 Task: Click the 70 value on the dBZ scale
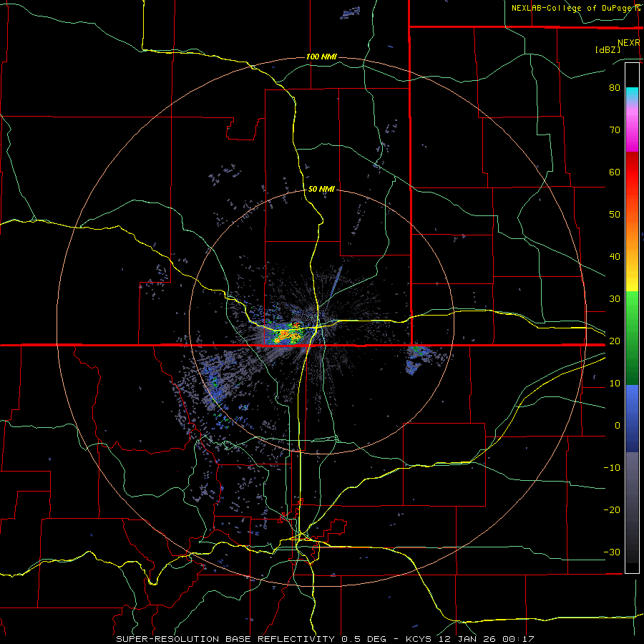(x=615, y=130)
